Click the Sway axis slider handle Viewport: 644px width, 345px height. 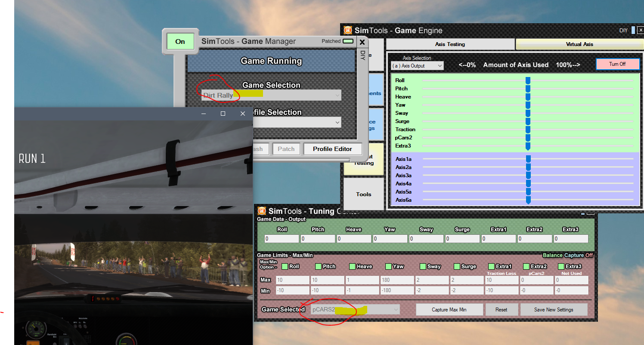coord(528,113)
